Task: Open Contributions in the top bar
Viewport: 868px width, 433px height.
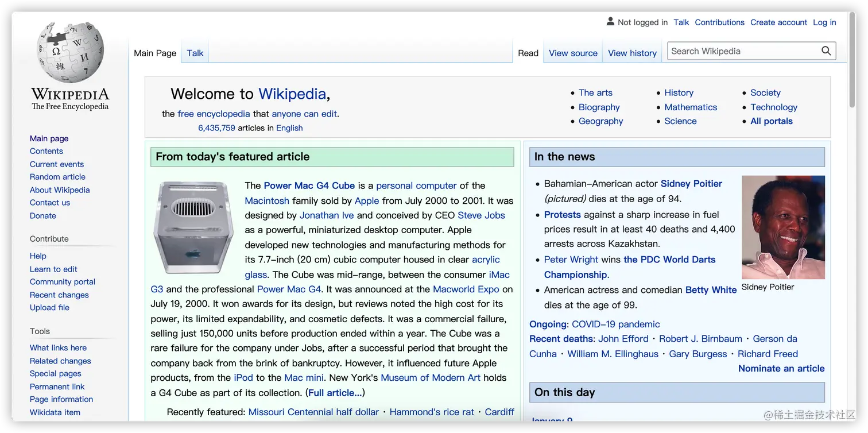Action: pos(719,22)
